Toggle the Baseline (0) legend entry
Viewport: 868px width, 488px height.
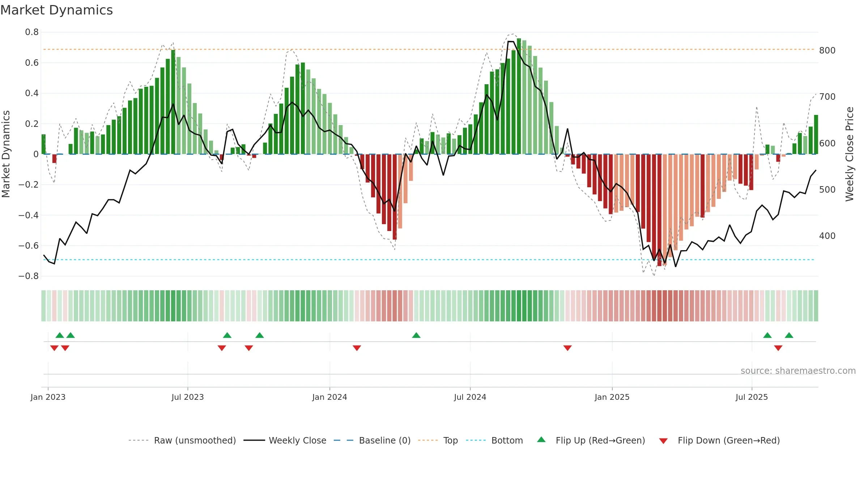coord(372,440)
